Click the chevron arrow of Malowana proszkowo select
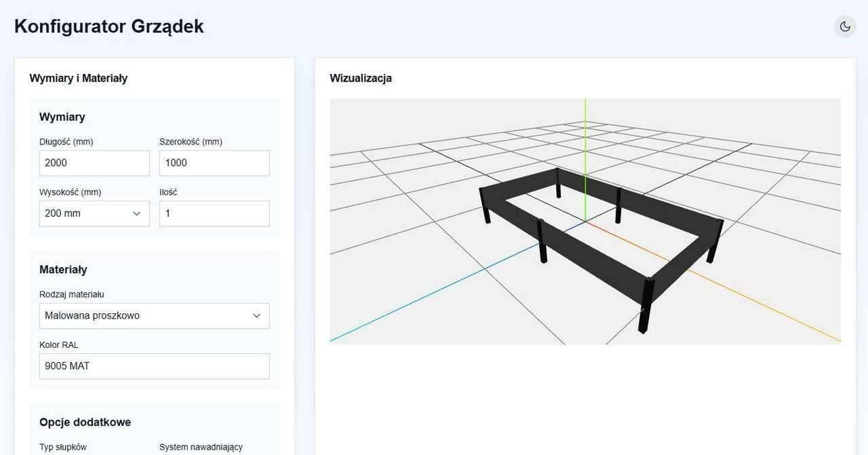The width and height of the screenshot is (868, 455). pos(257,315)
